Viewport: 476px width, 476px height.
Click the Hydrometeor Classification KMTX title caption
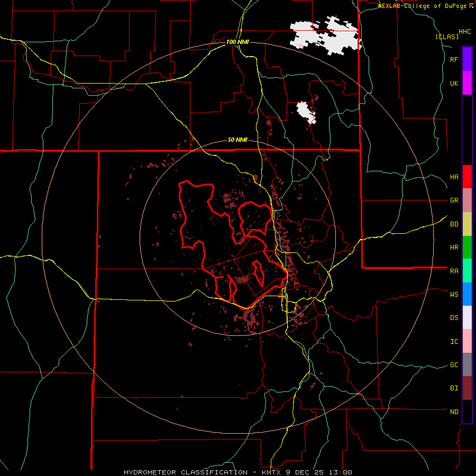pos(237,472)
